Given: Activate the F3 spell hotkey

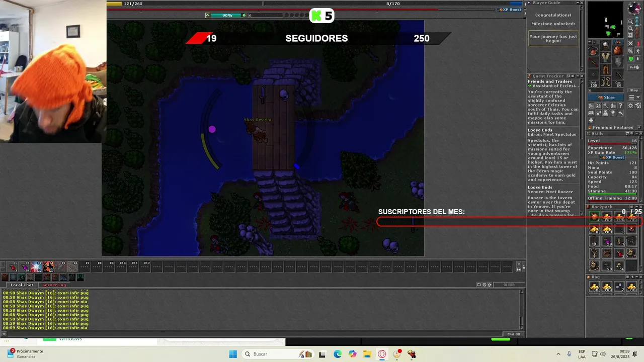Looking at the screenshot, I should (x=36, y=266).
